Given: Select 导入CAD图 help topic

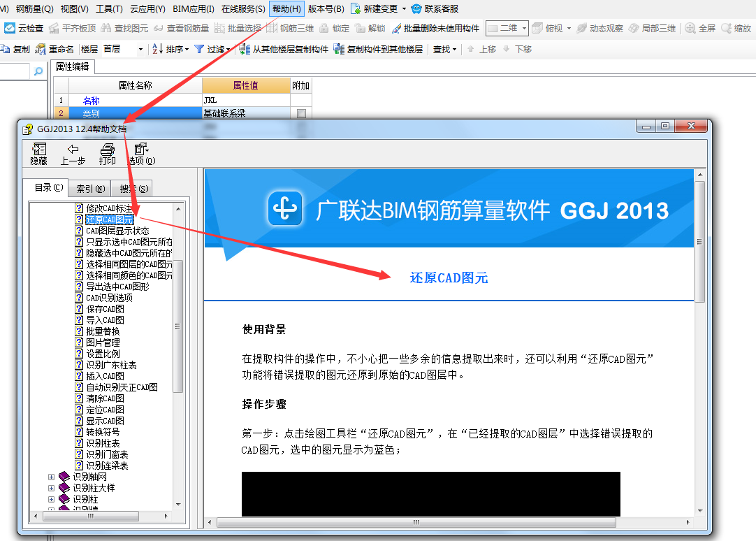Looking at the screenshot, I should tap(105, 320).
